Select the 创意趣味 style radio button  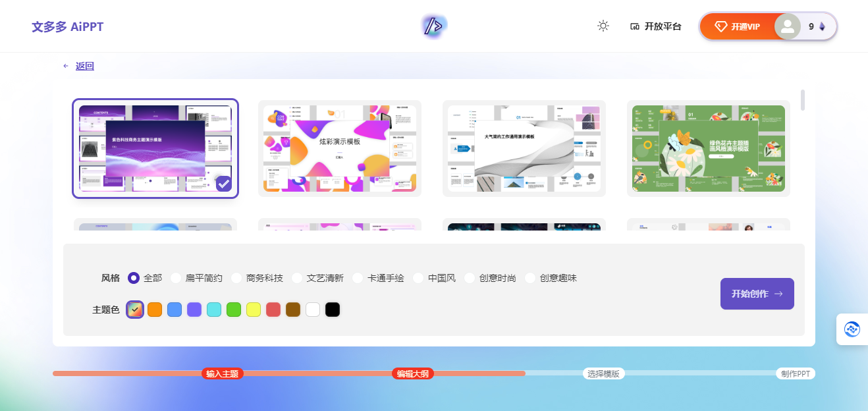click(530, 278)
